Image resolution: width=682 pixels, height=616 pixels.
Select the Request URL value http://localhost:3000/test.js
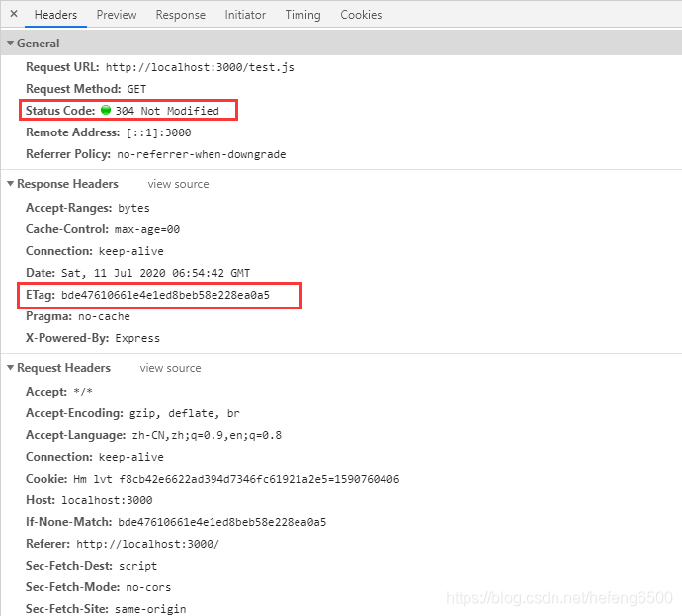click(x=200, y=67)
